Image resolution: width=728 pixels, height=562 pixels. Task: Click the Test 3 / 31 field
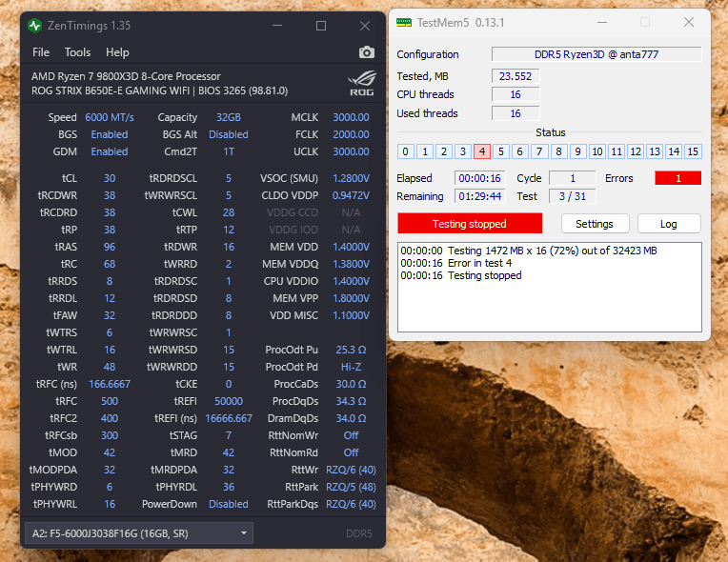coord(573,196)
